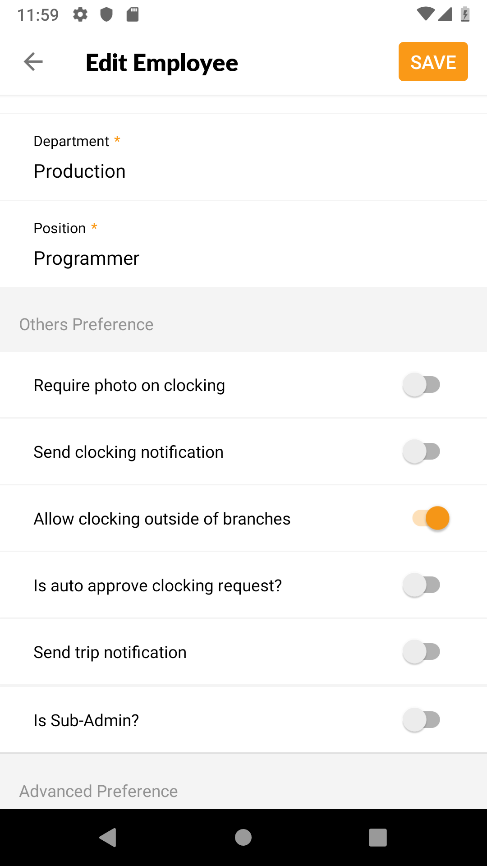Tap Android back navigation triangle
The height and width of the screenshot is (866, 487).
(108, 837)
